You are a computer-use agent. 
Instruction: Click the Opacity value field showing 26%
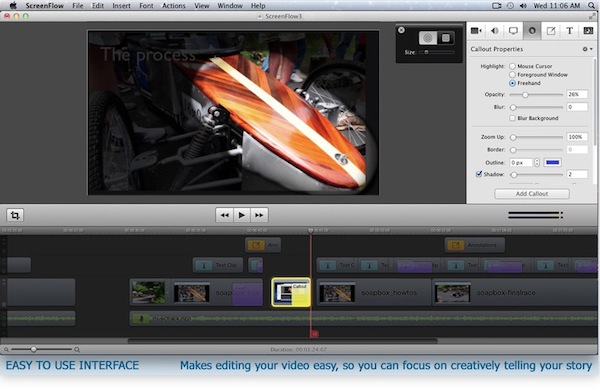pyautogui.click(x=577, y=94)
